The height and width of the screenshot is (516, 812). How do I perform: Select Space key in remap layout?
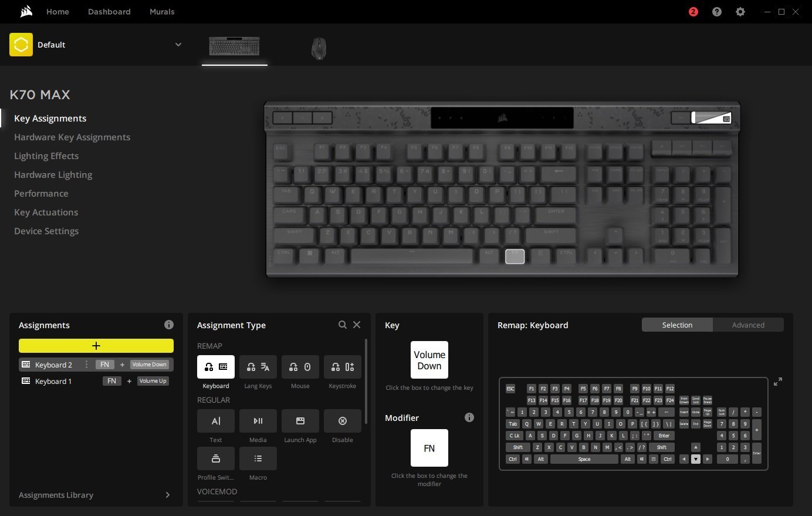tap(584, 459)
